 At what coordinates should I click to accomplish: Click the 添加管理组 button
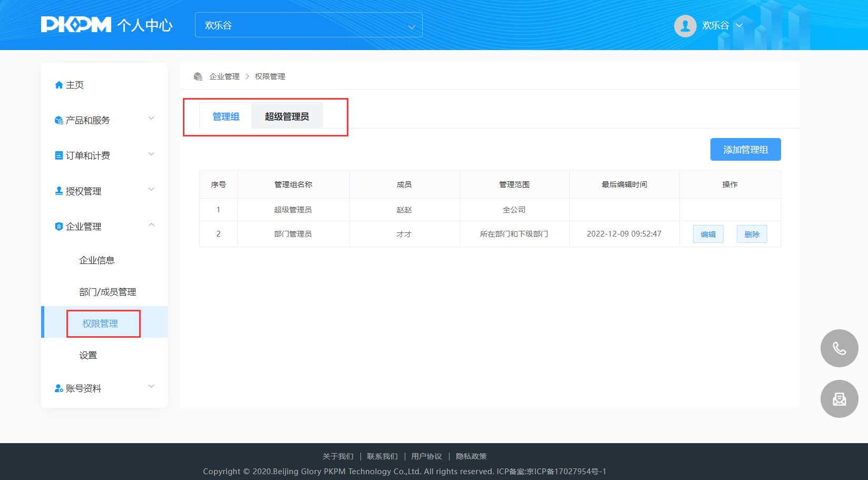point(745,150)
